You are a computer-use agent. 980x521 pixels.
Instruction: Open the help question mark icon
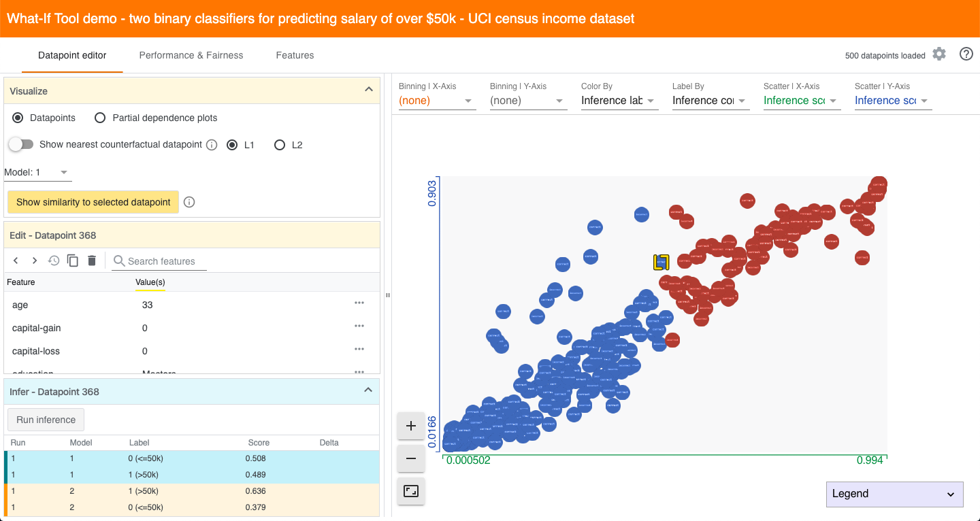pos(966,54)
